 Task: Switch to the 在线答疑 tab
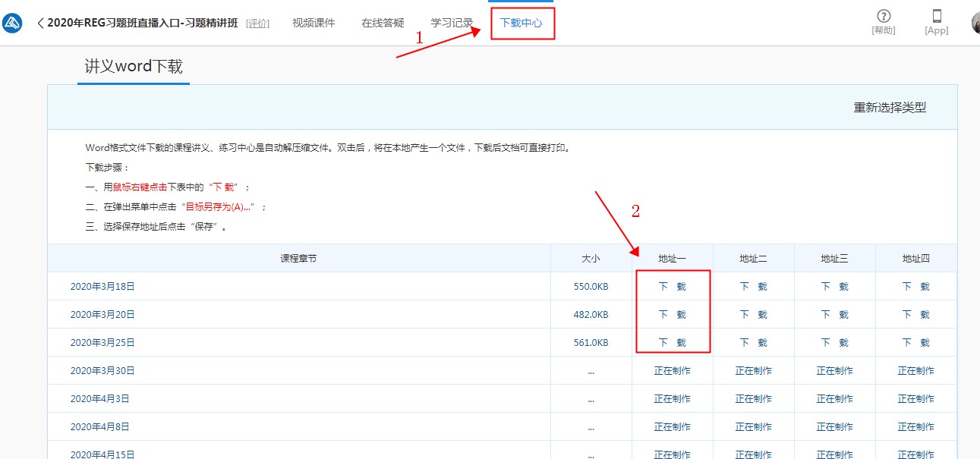pos(383,24)
